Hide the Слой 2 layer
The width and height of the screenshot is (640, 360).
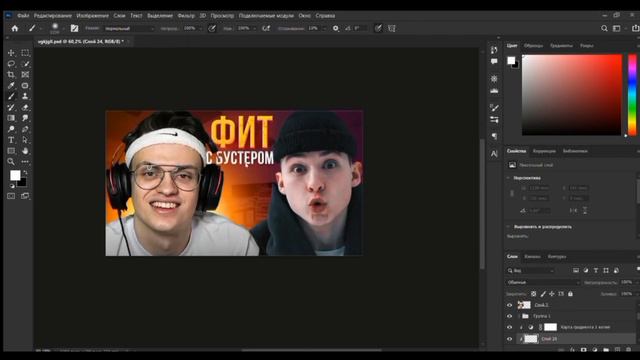click(509, 305)
